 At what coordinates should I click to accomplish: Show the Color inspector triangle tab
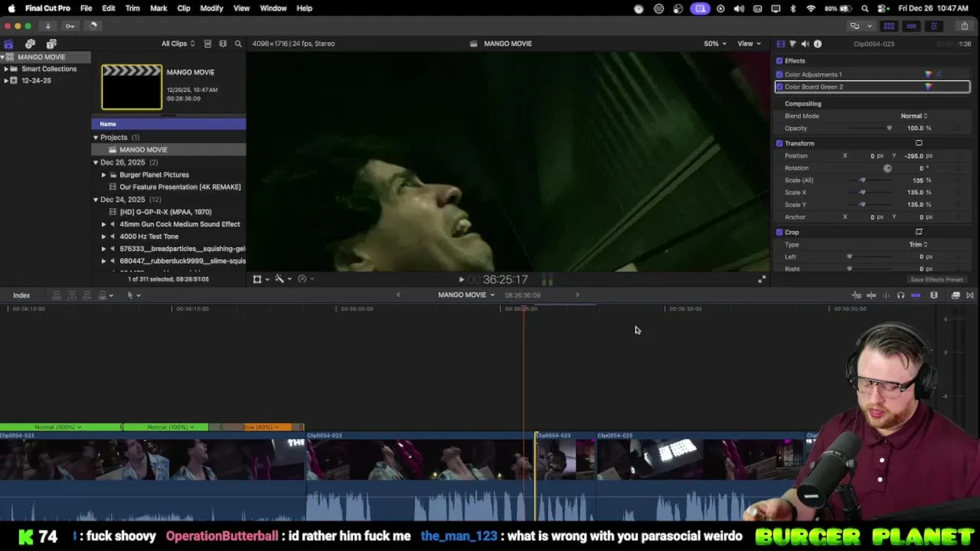pos(792,44)
